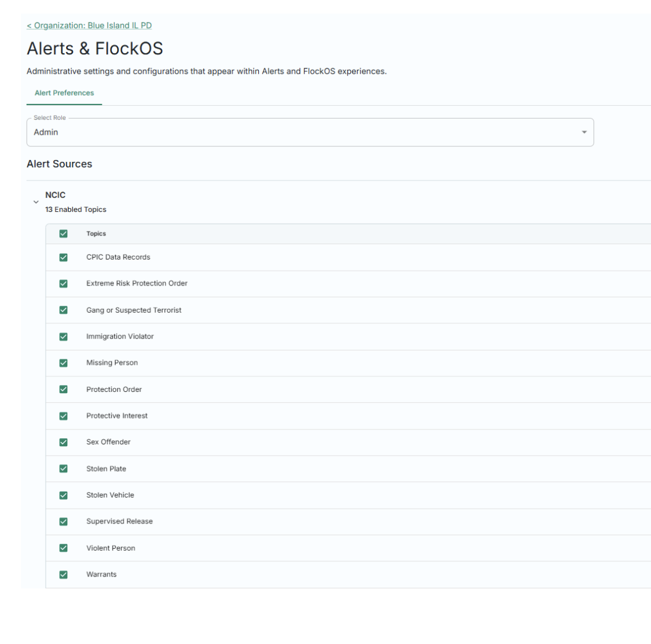Uncheck the Missing Person topic
The width and height of the screenshot is (651, 644).
pos(64,363)
